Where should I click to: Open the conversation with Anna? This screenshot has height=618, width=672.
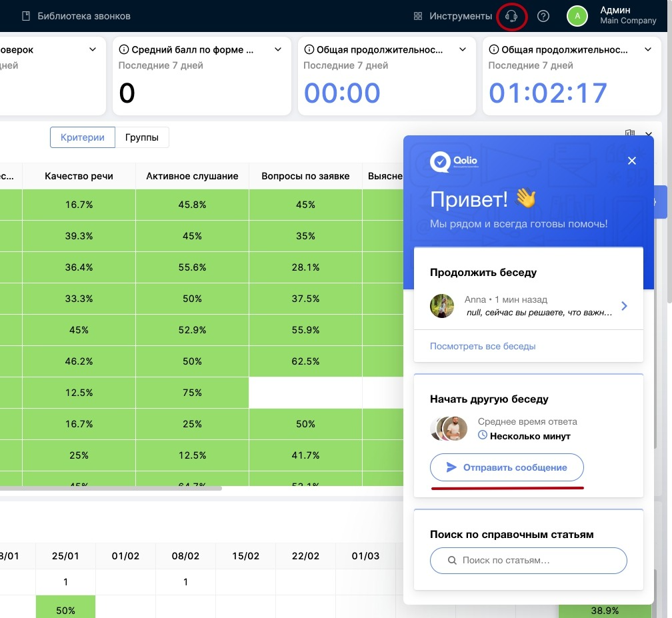click(528, 306)
